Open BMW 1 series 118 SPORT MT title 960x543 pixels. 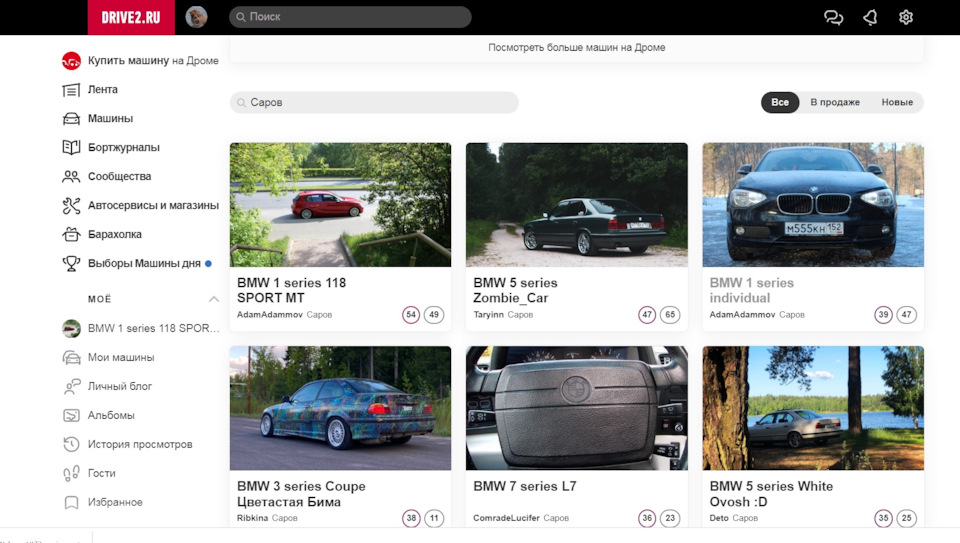point(291,291)
